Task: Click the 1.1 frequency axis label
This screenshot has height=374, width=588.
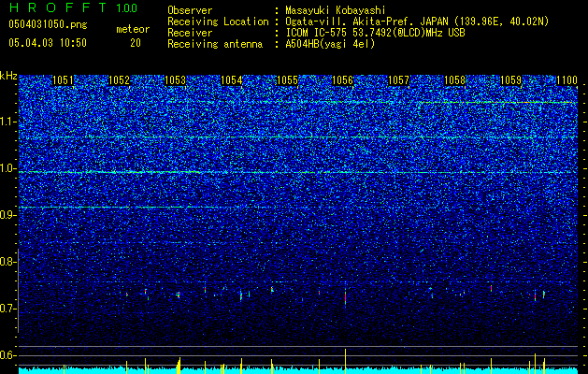Action: coord(7,122)
